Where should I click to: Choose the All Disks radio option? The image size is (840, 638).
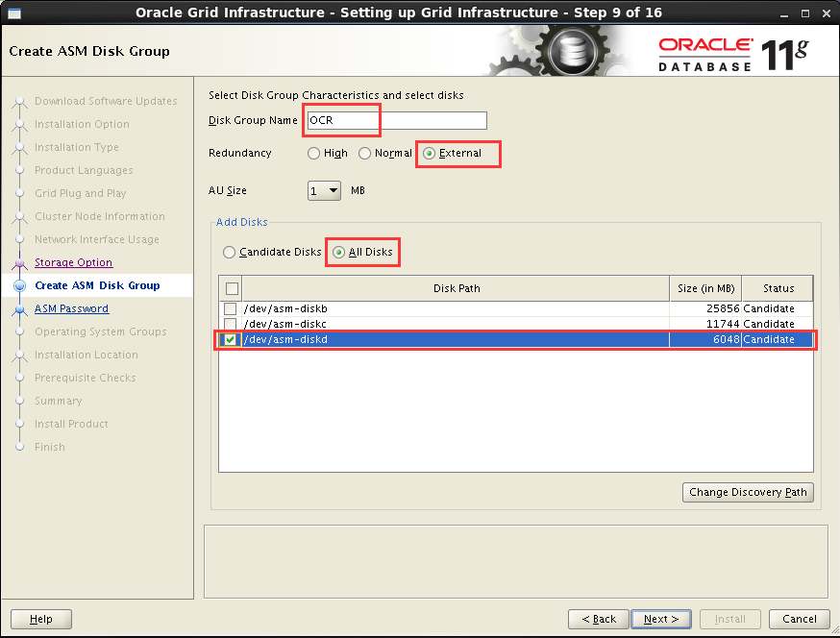point(338,252)
